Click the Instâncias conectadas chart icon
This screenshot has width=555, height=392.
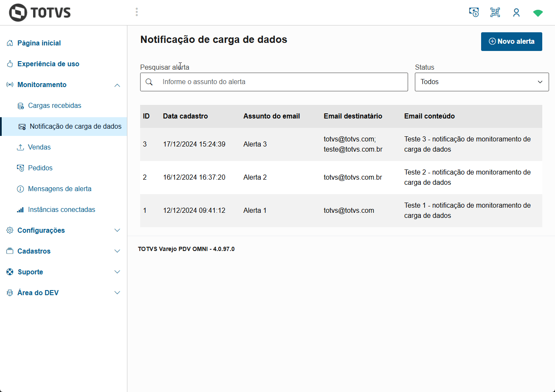click(20, 209)
